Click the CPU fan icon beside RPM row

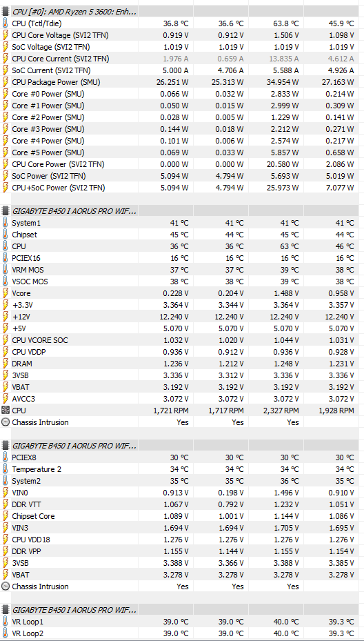(x=6, y=411)
